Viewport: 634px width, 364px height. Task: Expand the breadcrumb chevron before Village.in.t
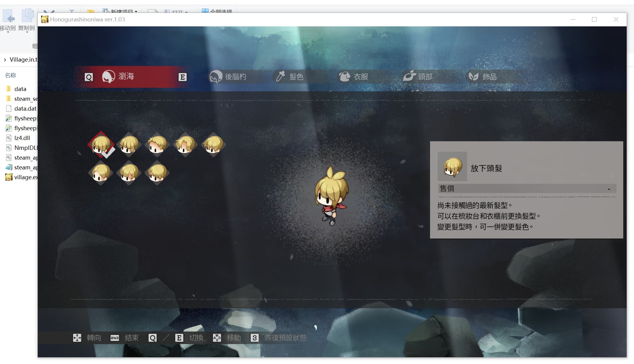(x=5, y=60)
